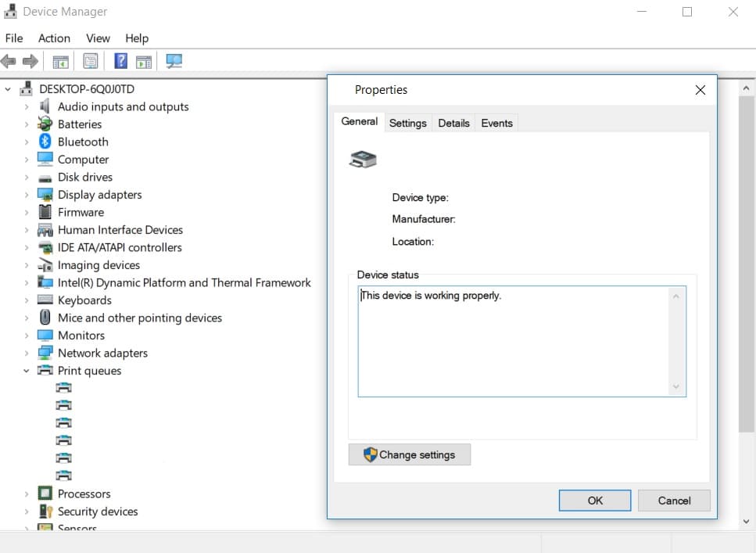Expand the Audio inputs and outputs node
756x553 pixels.
27,107
